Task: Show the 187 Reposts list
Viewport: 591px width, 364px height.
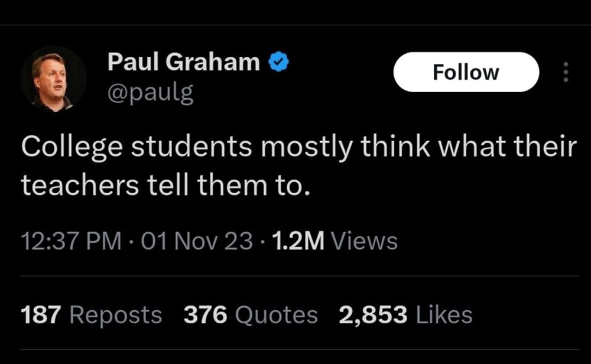Action: click(x=92, y=315)
